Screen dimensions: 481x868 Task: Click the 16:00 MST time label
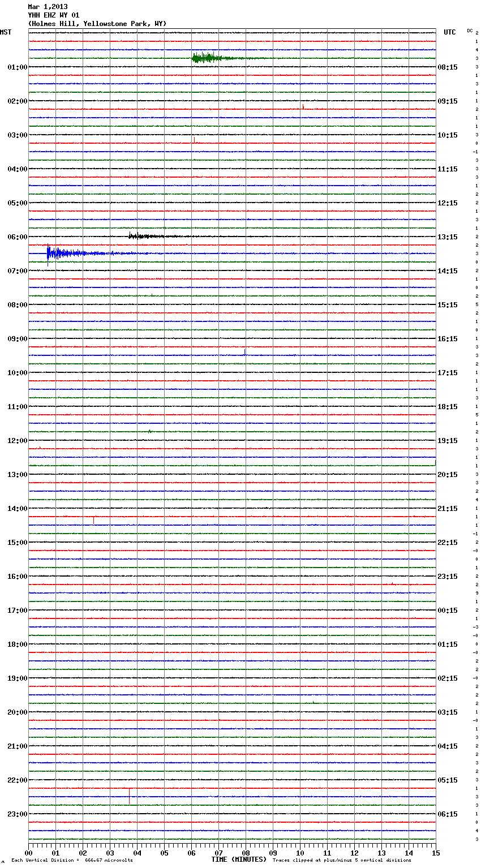point(18,577)
